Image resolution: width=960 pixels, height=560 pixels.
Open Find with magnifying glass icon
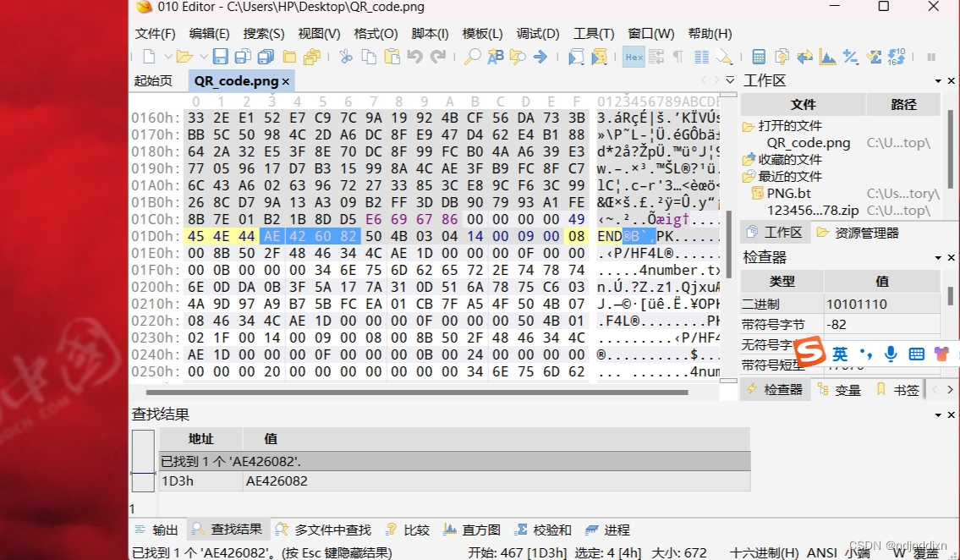[x=472, y=57]
